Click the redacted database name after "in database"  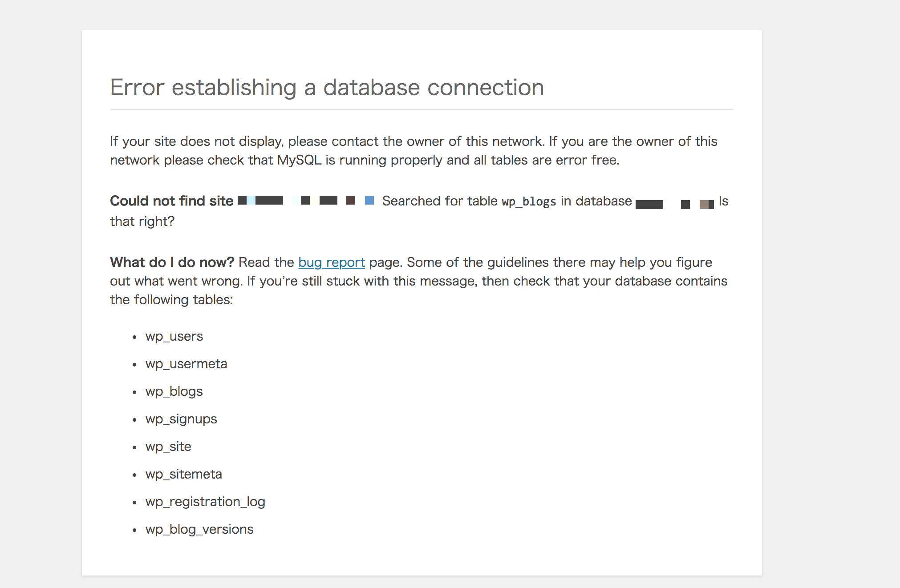coord(674,204)
